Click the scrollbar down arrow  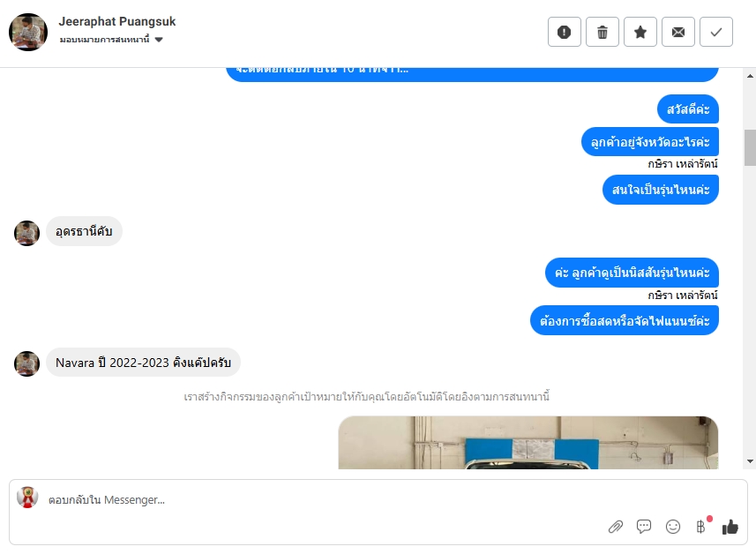coord(750,461)
